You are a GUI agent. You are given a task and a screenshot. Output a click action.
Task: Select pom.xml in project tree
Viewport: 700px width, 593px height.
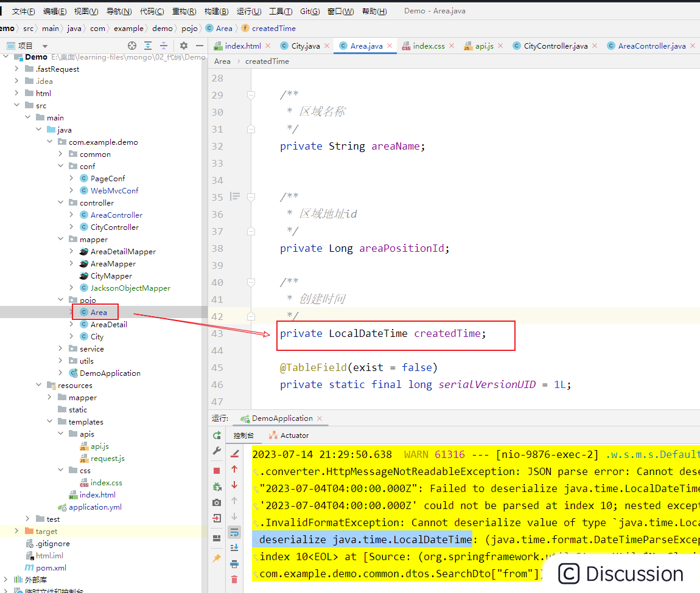(x=51, y=567)
